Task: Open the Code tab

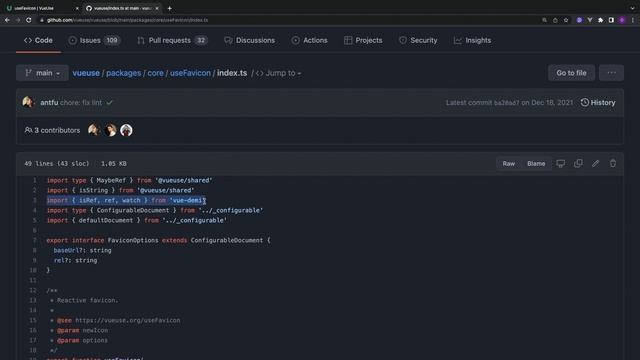Action: point(38,40)
